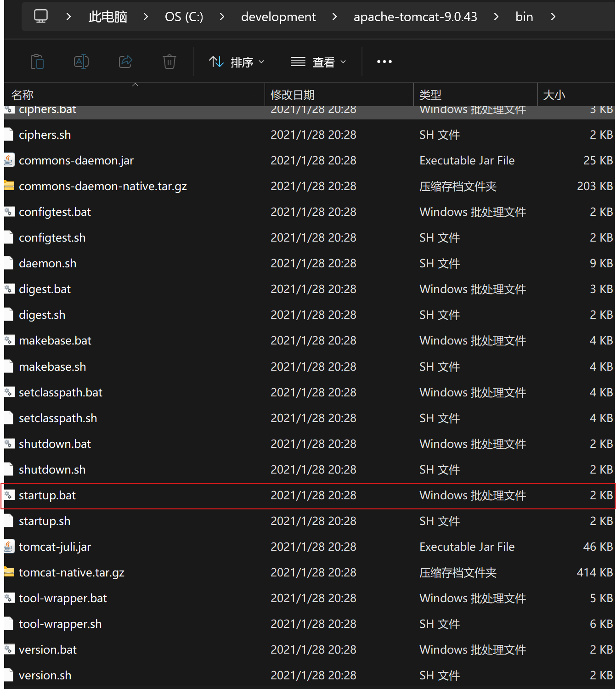Select the digest.bat batch file icon

pos(9,288)
